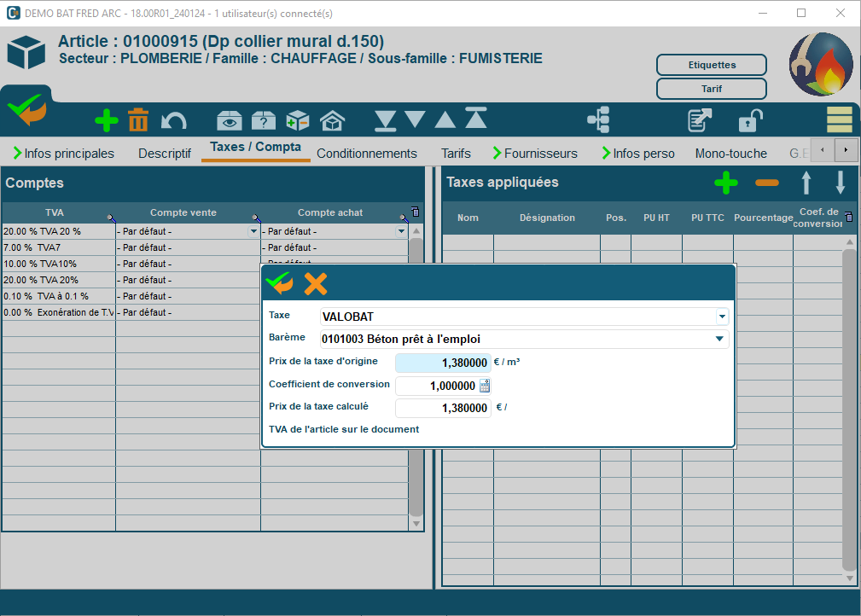This screenshot has width=861, height=616.
Task: Open the hamburger menu on the toolbar
Action: coord(840,120)
